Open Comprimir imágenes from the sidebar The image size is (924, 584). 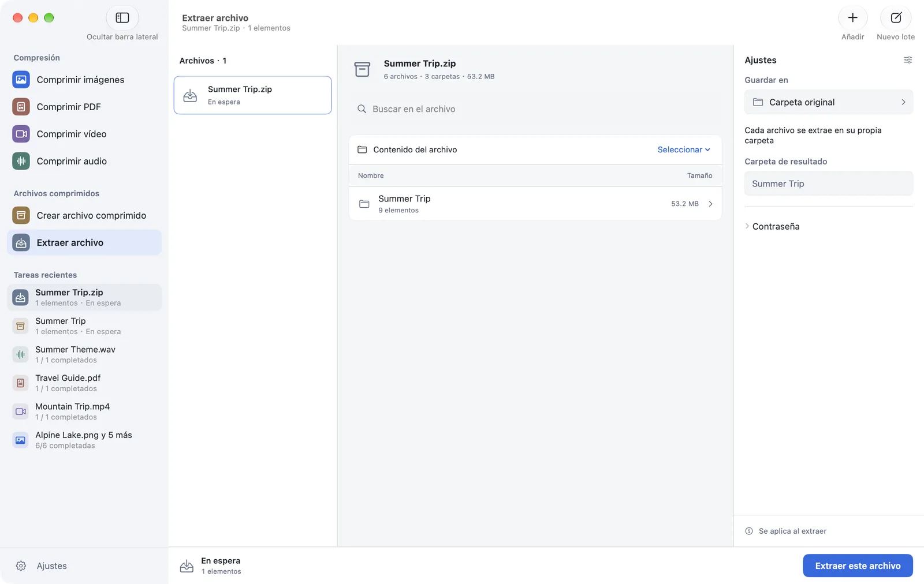pyautogui.click(x=84, y=80)
